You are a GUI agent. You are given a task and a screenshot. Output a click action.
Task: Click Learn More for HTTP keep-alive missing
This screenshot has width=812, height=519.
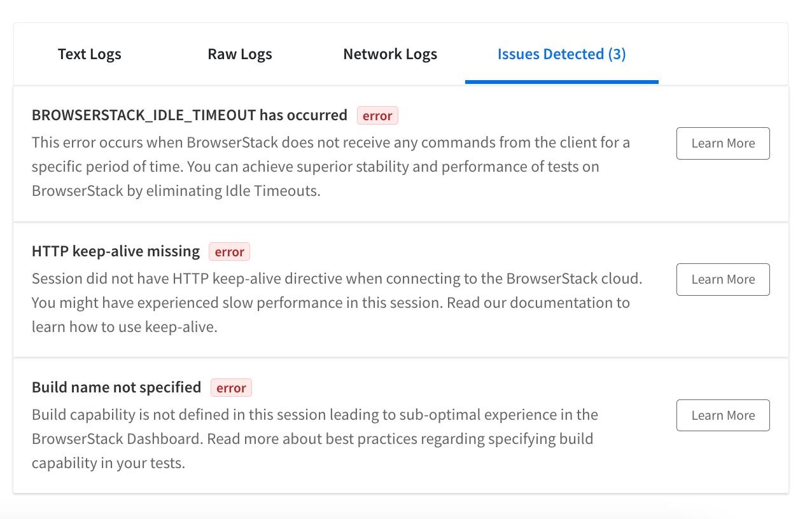click(x=722, y=279)
